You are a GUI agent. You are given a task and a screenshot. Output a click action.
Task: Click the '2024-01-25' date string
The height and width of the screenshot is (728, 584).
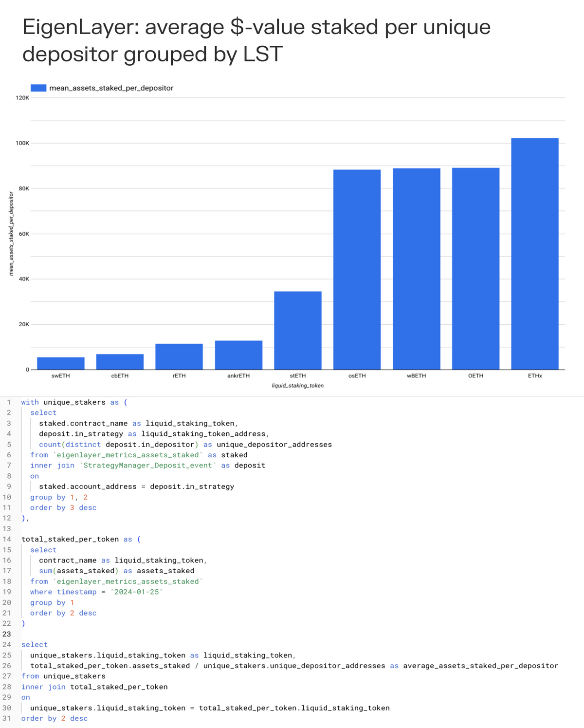(137, 592)
